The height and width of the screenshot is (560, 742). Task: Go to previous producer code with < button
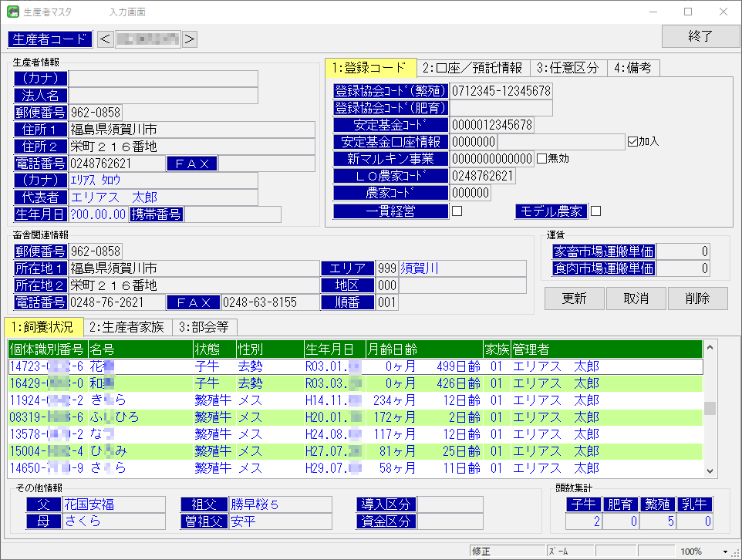105,39
